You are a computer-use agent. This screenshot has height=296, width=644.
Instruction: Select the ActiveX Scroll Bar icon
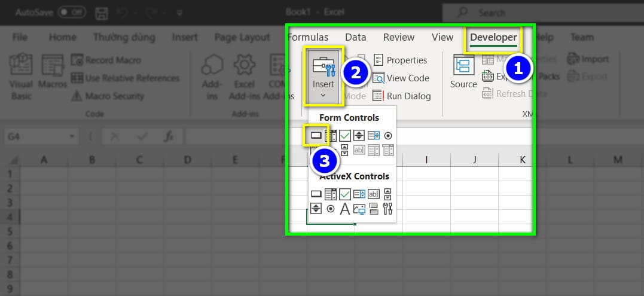pos(387,194)
